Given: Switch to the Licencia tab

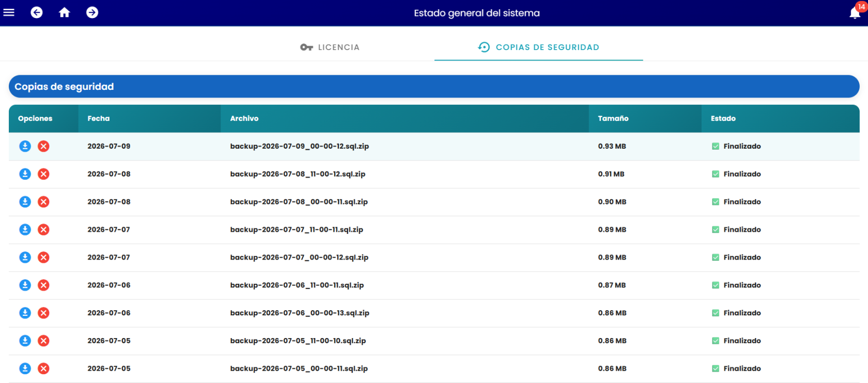Looking at the screenshot, I should (x=330, y=47).
